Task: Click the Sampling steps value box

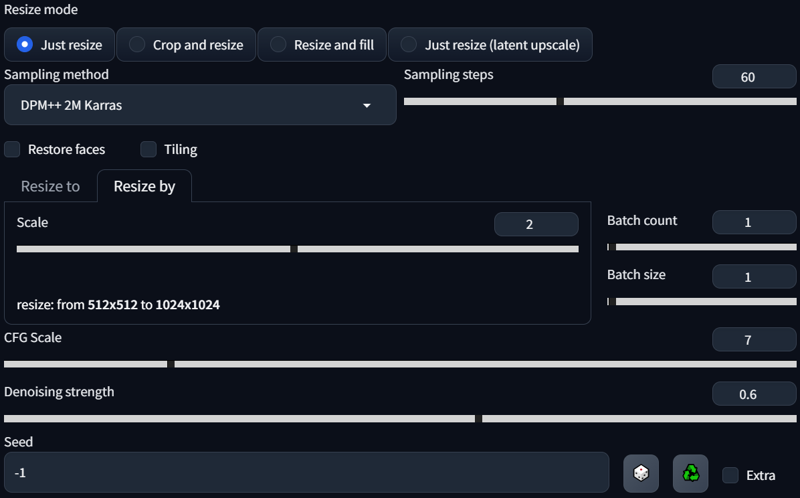Action: click(x=754, y=77)
